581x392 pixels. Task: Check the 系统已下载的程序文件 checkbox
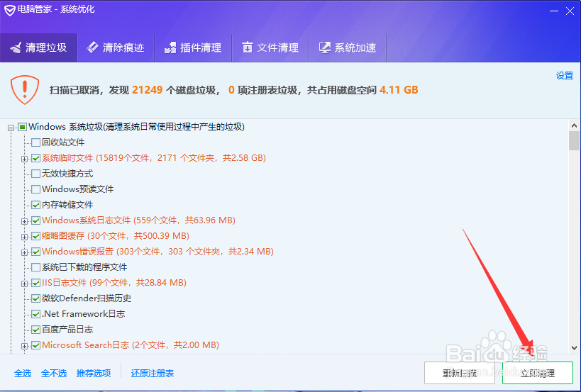point(35,267)
